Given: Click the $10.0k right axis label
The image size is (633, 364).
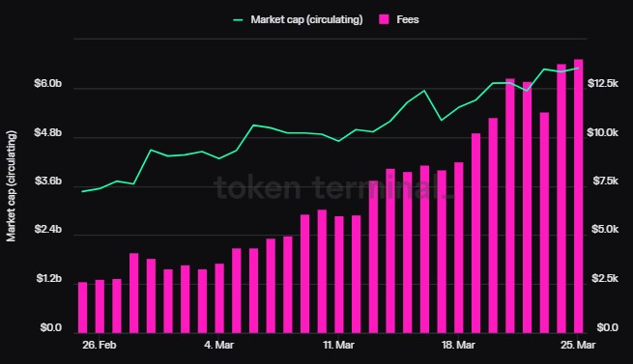Looking at the screenshot, I should tap(603, 132).
